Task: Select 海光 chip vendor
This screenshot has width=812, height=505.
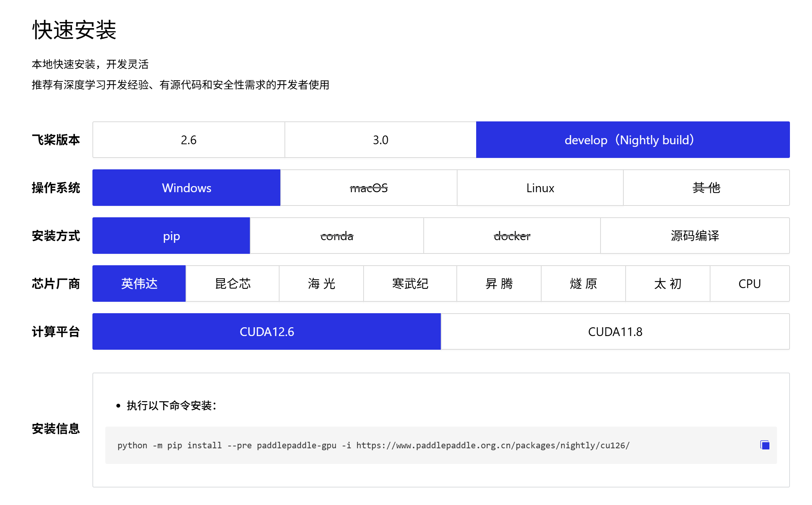Action: [x=321, y=284]
